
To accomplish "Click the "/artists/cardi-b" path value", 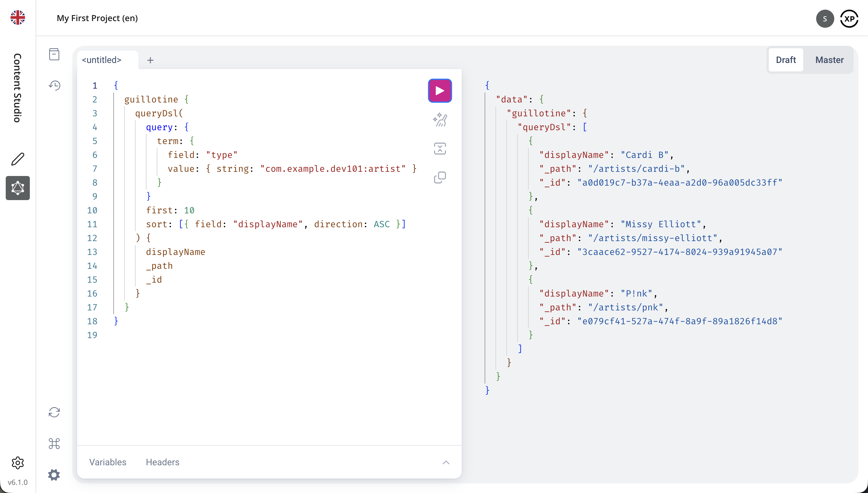I will [637, 169].
